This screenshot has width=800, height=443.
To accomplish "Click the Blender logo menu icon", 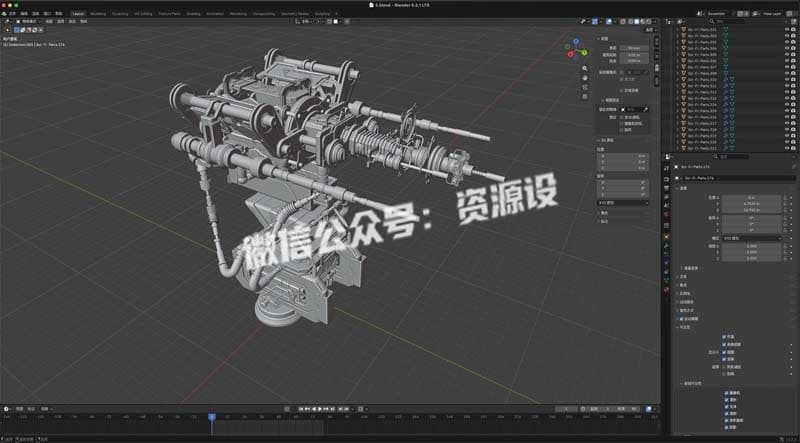I will click(x=4, y=14).
